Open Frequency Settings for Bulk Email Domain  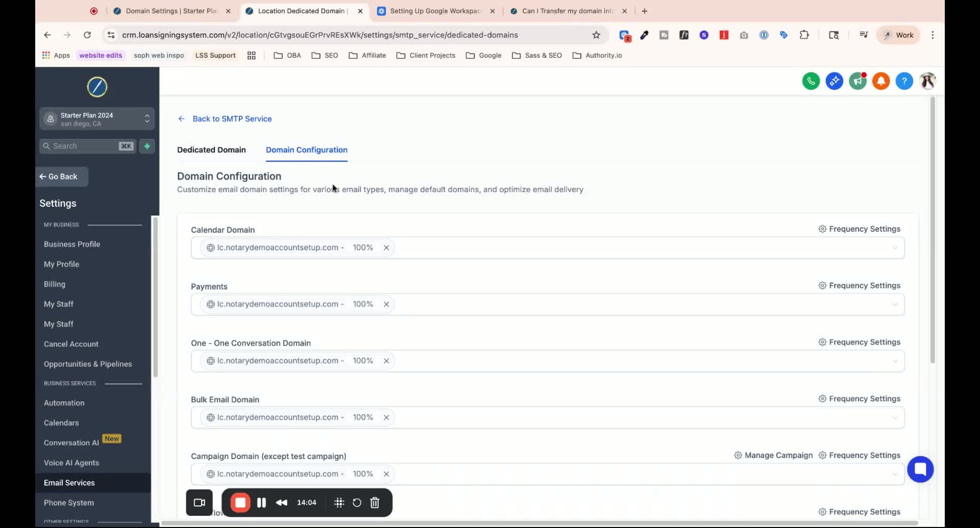pyautogui.click(x=859, y=399)
